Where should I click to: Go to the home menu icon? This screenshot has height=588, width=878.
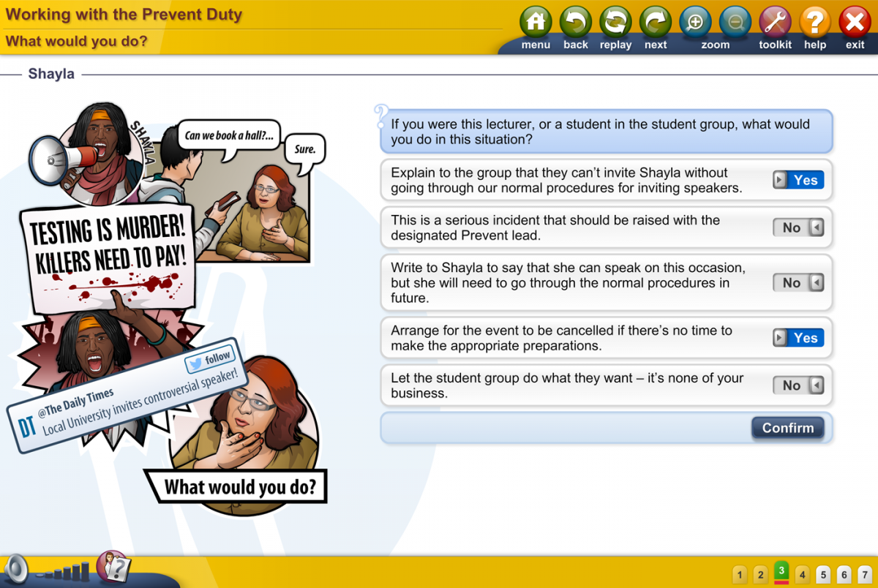coord(536,23)
